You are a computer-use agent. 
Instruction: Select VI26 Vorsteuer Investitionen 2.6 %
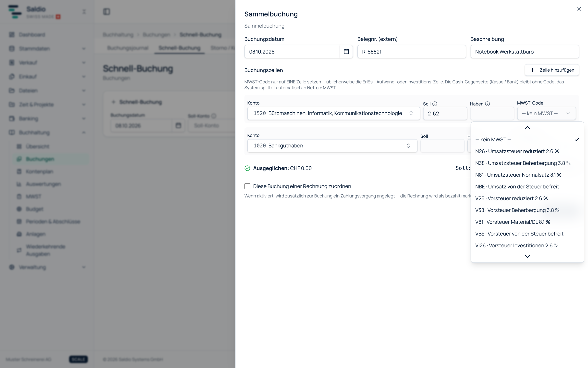[527, 246]
